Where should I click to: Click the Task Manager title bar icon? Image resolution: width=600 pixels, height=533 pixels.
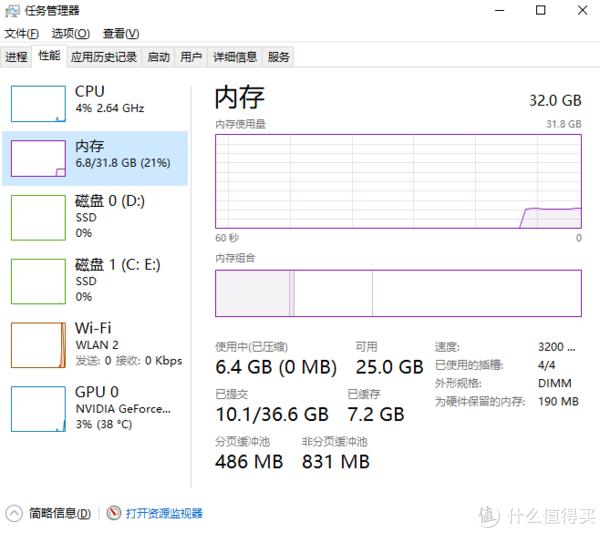point(12,11)
